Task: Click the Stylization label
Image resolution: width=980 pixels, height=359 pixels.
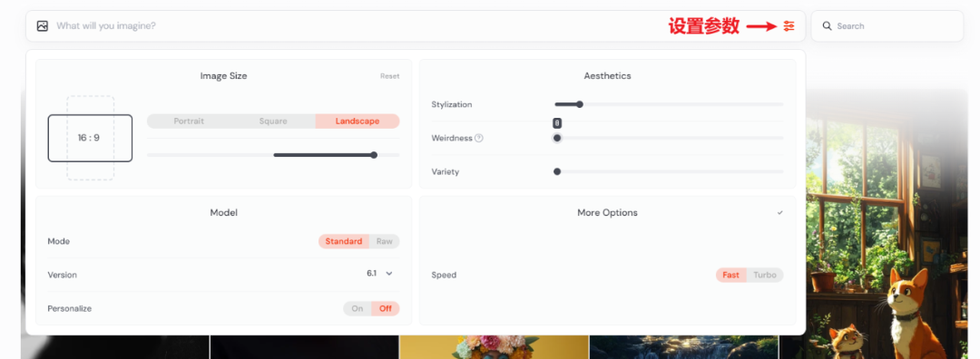Action: tap(451, 104)
